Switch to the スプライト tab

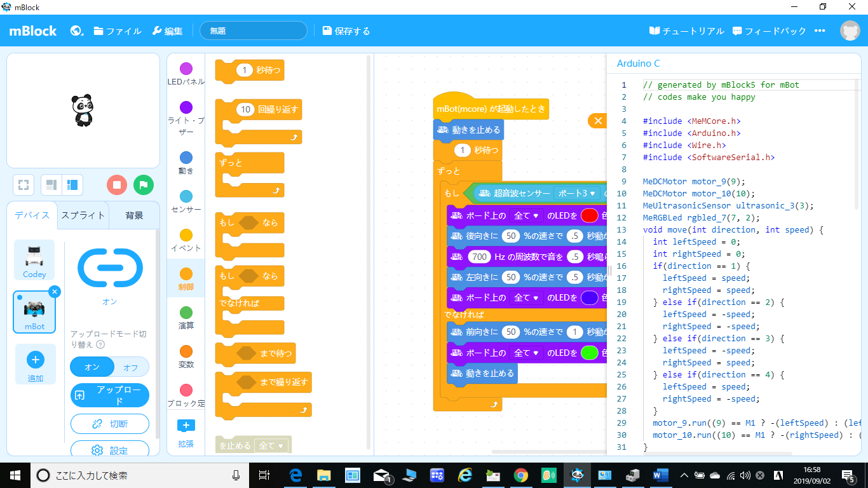pos(83,215)
